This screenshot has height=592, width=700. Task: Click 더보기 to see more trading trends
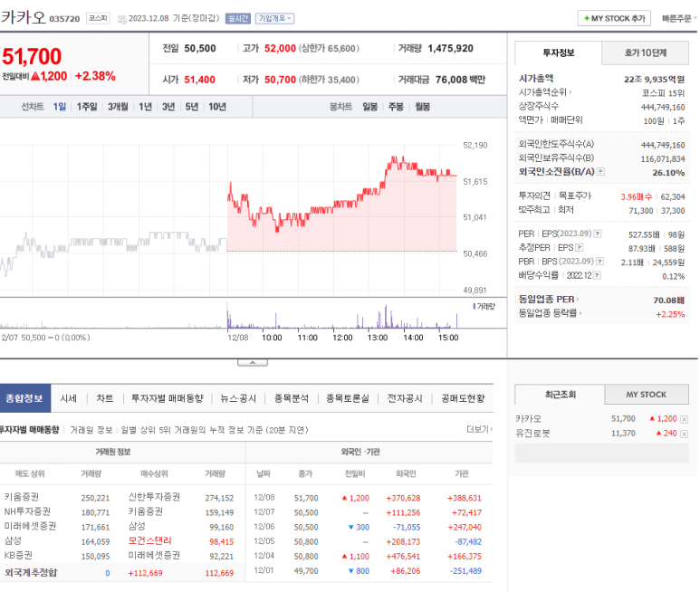click(x=479, y=429)
